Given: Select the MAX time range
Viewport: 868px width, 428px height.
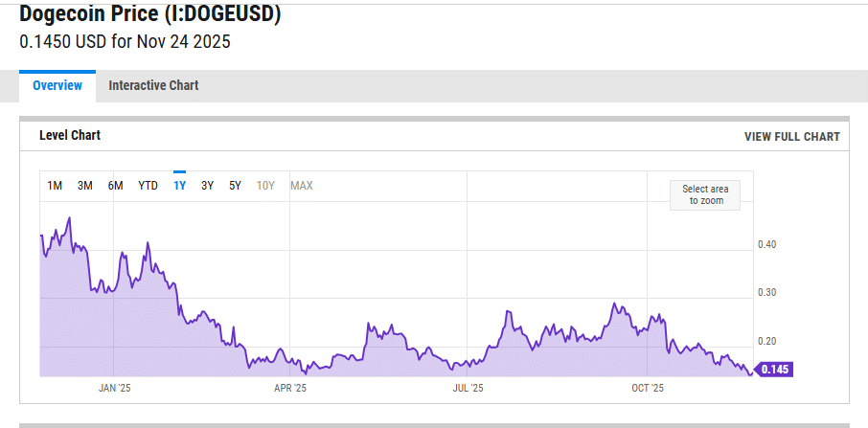Looking at the screenshot, I should pyautogui.click(x=302, y=186).
